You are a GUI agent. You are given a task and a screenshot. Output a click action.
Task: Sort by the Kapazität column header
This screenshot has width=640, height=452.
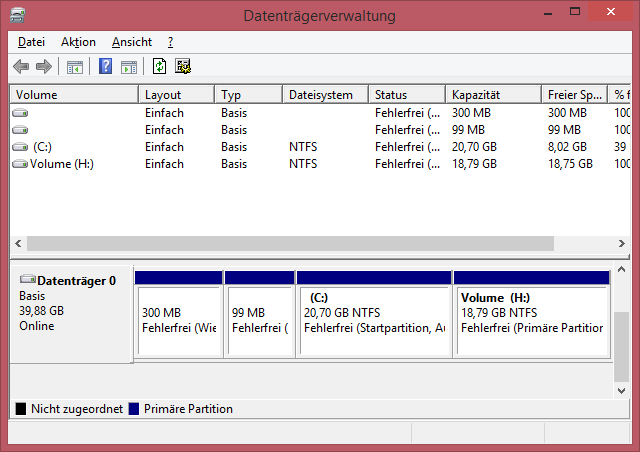(493, 95)
